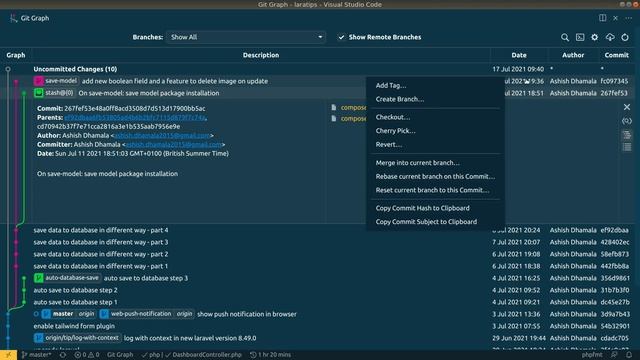Select the Uncommitted Changes (10) row
Viewport: 640px width, 360px height.
[x=320, y=69]
